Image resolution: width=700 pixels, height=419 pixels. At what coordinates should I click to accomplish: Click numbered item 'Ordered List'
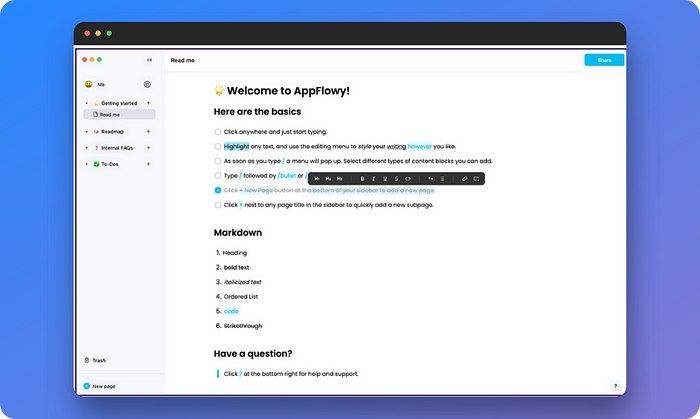(241, 297)
